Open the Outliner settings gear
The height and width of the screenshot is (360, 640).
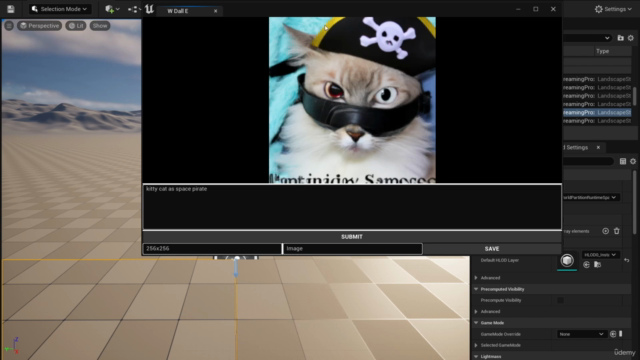[x=631, y=38]
